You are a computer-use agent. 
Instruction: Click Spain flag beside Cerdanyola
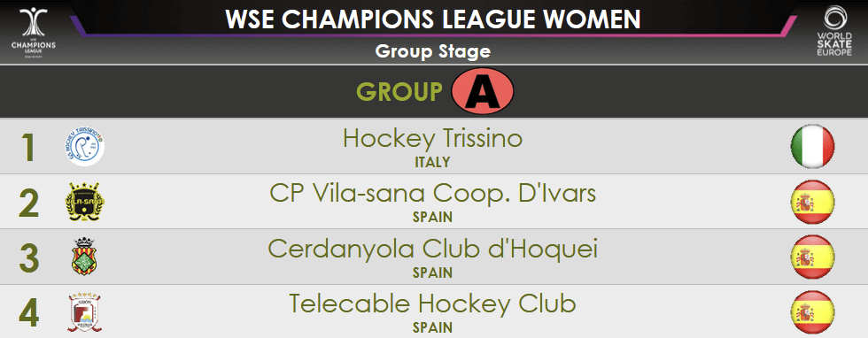pos(812,257)
